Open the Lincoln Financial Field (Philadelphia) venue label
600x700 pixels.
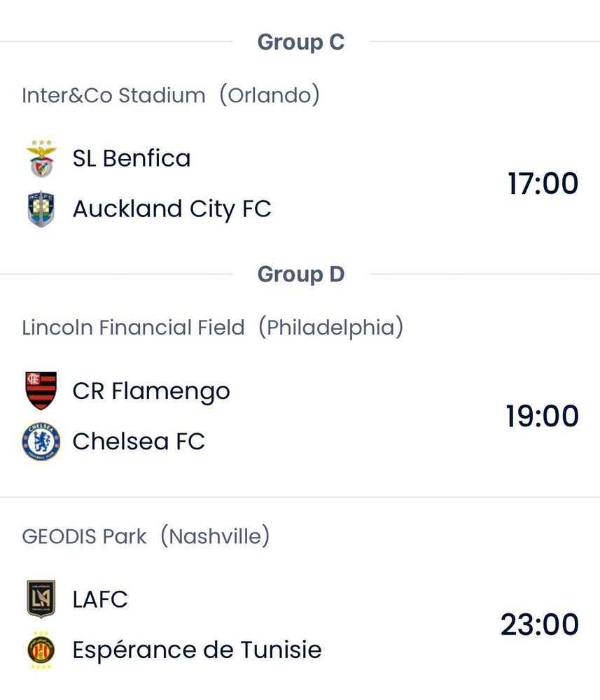[213, 327]
